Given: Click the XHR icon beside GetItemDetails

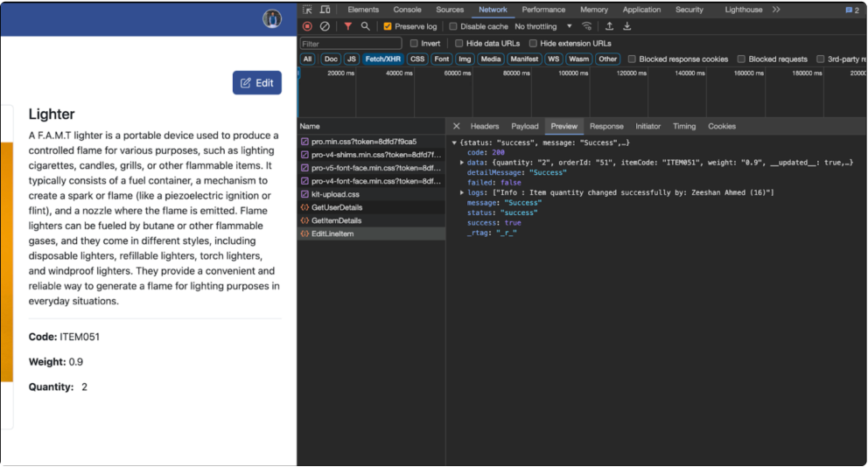Looking at the screenshot, I should (304, 220).
